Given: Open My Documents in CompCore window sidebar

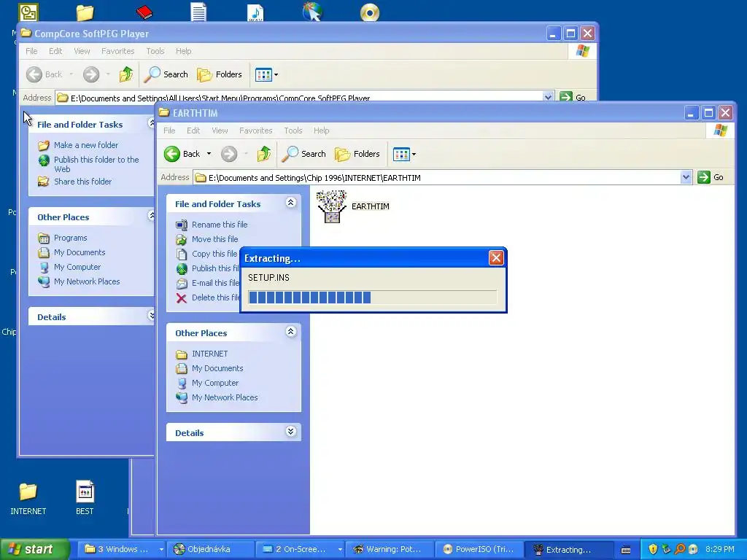Looking at the screenshot, I should 79,252.
